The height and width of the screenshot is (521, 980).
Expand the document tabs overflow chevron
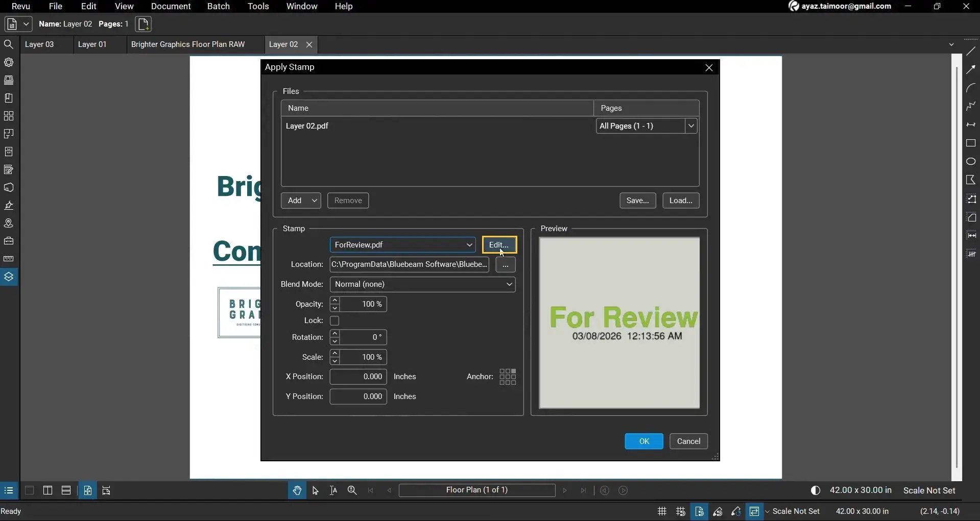(x=951, y=44)
